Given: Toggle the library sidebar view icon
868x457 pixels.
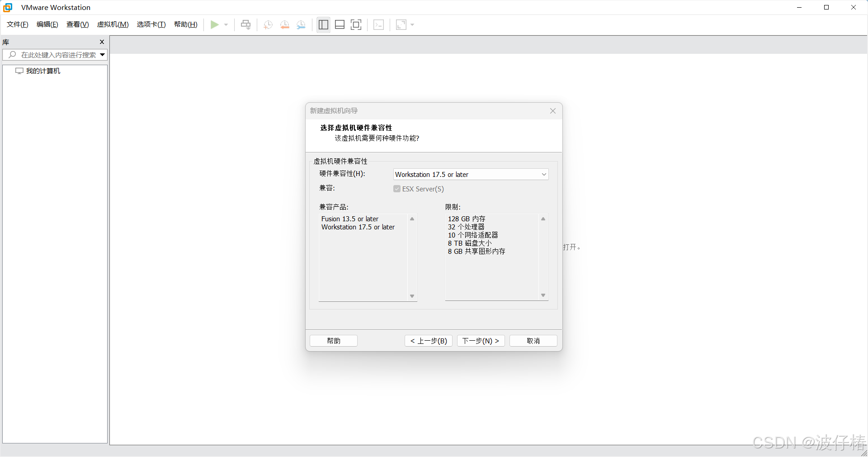Looking at the screenshot, I should (x=323, y=25).
